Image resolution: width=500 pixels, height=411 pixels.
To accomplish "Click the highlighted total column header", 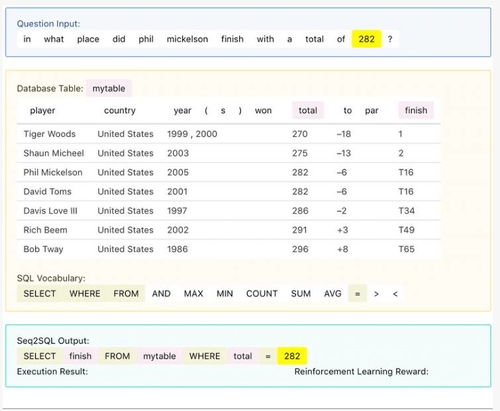I will pyautogui.click(x=308, y=110).
